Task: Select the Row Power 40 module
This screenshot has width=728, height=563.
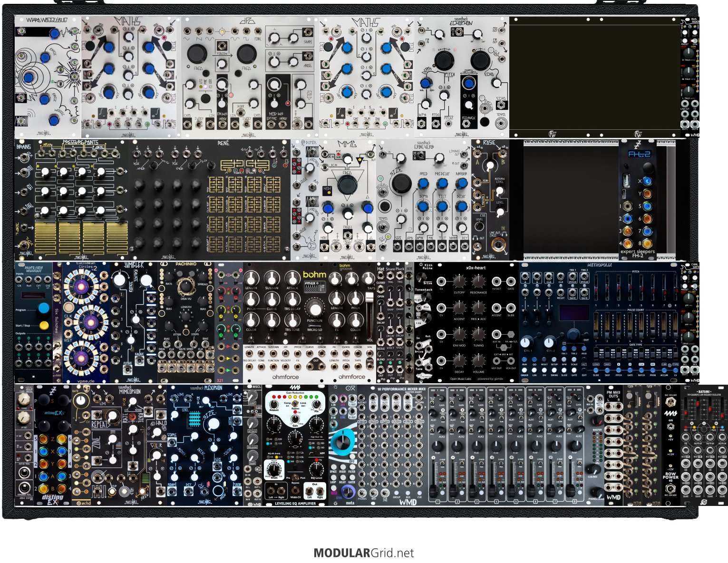Action: click(671, 445)
